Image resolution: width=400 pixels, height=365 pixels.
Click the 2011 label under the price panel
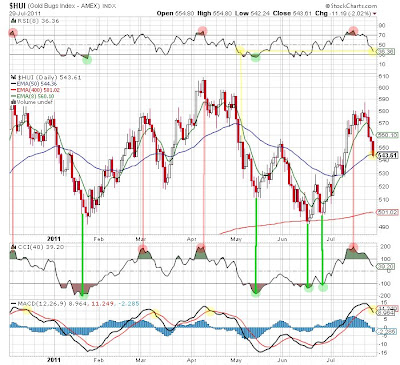54,239
